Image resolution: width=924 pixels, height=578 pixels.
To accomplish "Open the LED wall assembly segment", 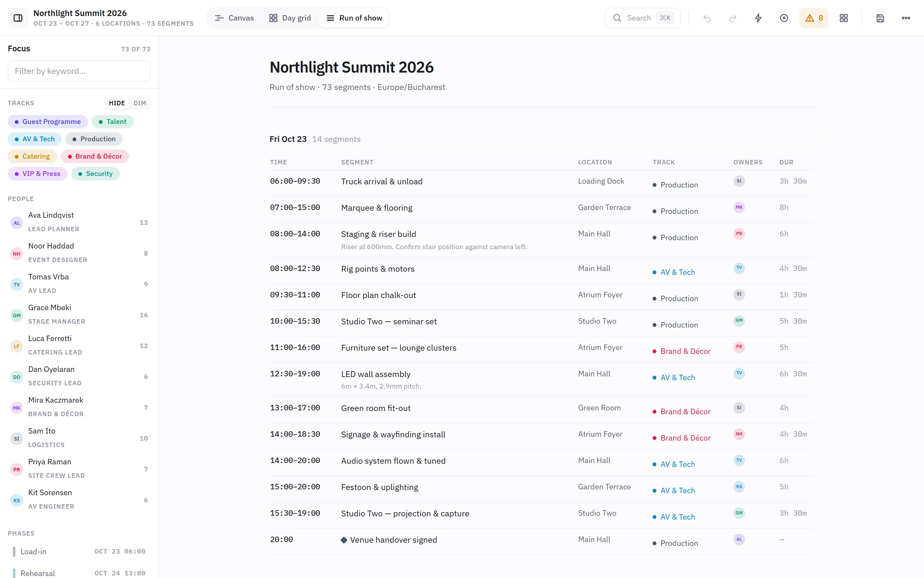I will point(542,380).
